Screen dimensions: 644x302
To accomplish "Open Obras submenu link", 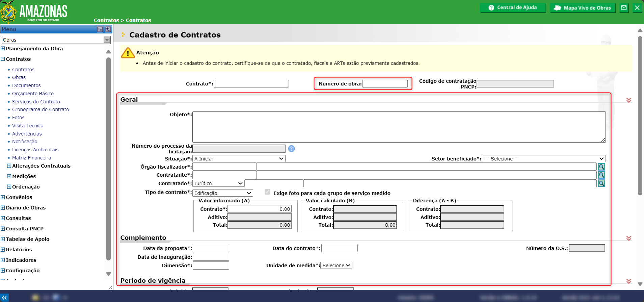I will [x=19, y=77].
